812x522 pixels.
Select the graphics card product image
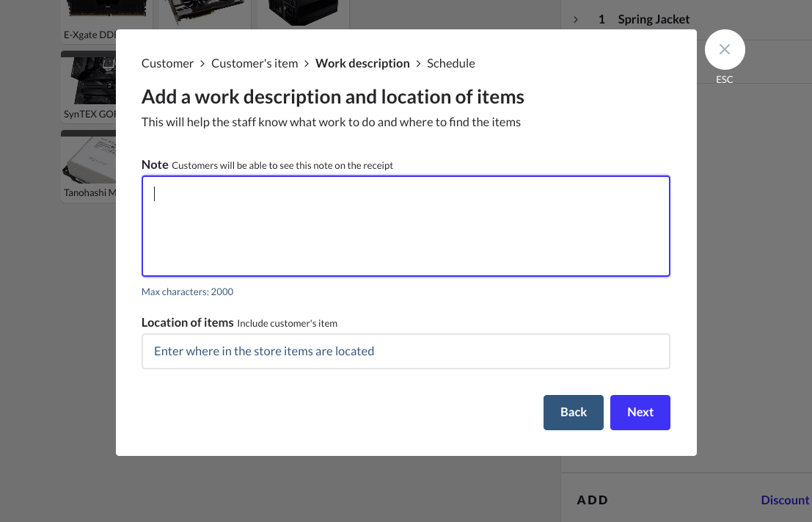point(205,13)
